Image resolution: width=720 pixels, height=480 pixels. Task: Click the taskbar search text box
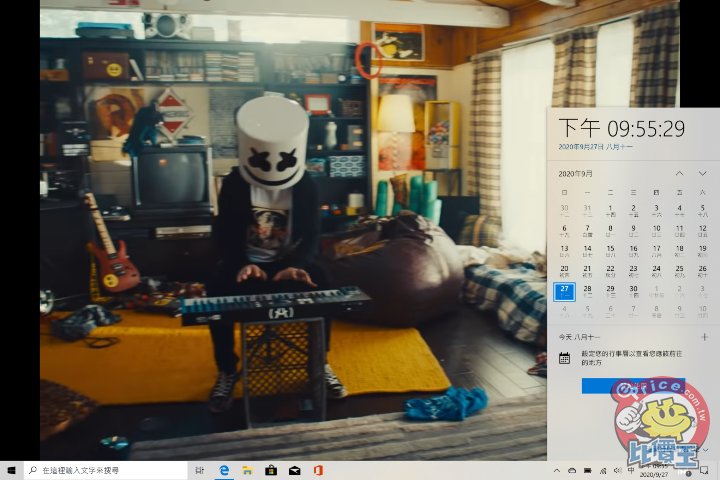point(106,470)
